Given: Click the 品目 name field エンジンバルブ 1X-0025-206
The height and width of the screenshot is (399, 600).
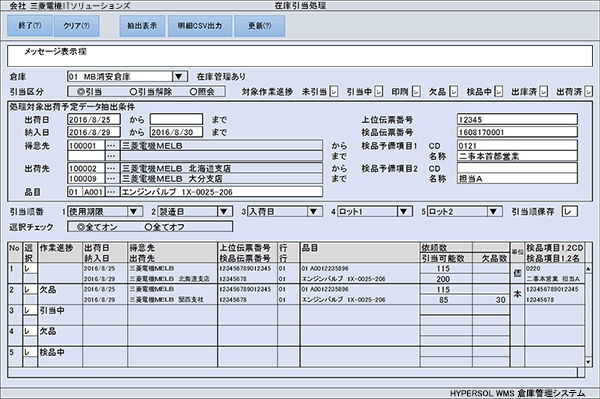Looking at the screenshot, I should [x=221, y=192].
